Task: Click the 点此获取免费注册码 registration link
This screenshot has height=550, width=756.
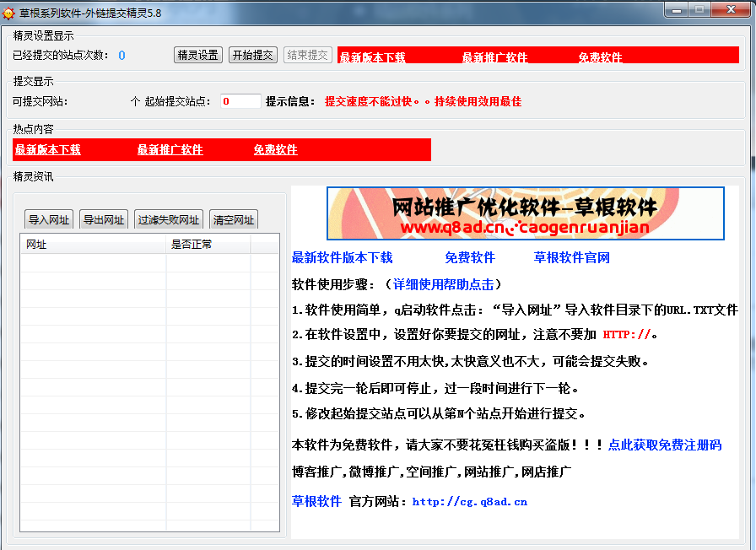Action: pyautogui.click(x=665, y=445)
